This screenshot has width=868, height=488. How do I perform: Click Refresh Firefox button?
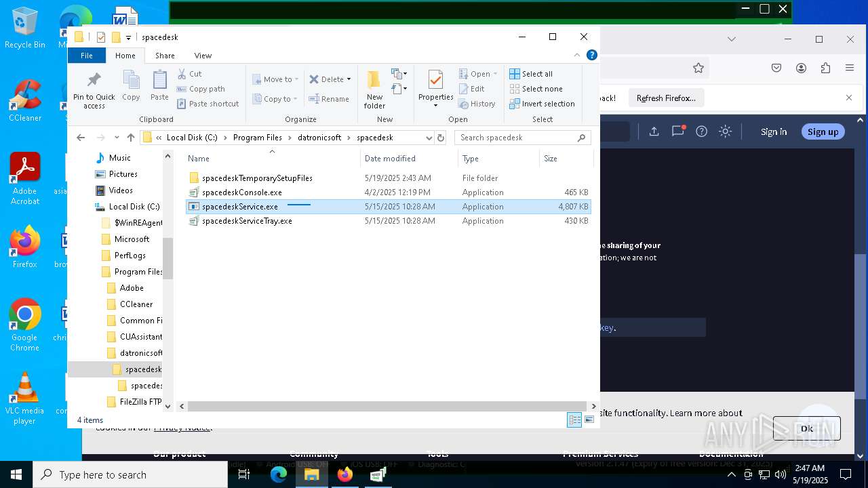pos(666,98)
